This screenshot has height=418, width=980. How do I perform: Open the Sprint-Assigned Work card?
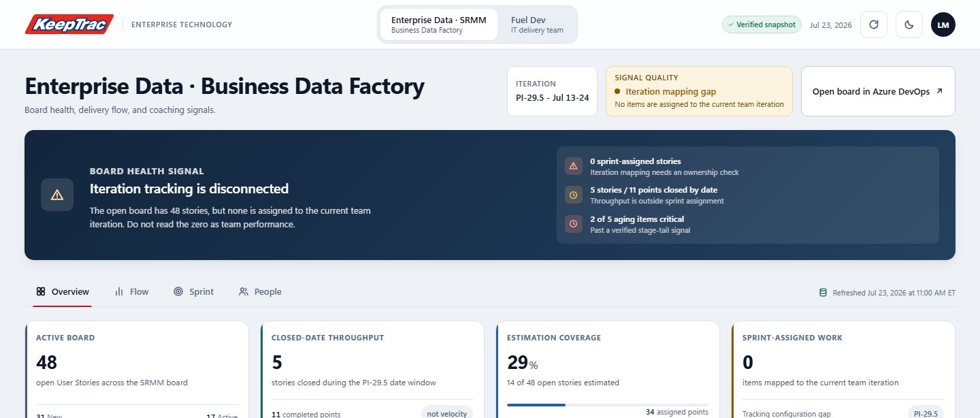pyautogui.click(x=843, y=370)
